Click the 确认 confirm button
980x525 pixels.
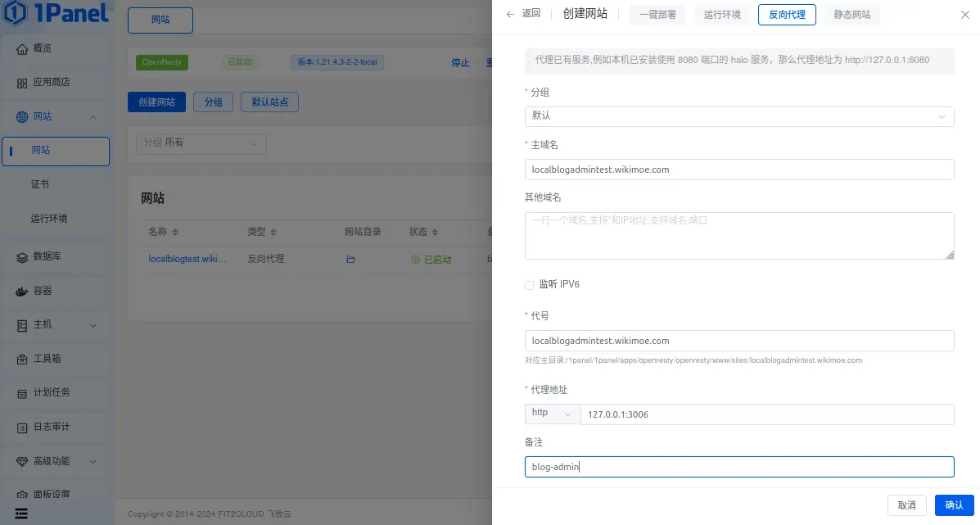tap(953, 505)
